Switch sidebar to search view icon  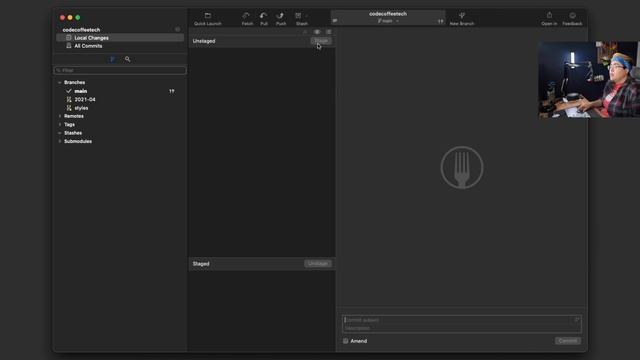pos(127,59)
